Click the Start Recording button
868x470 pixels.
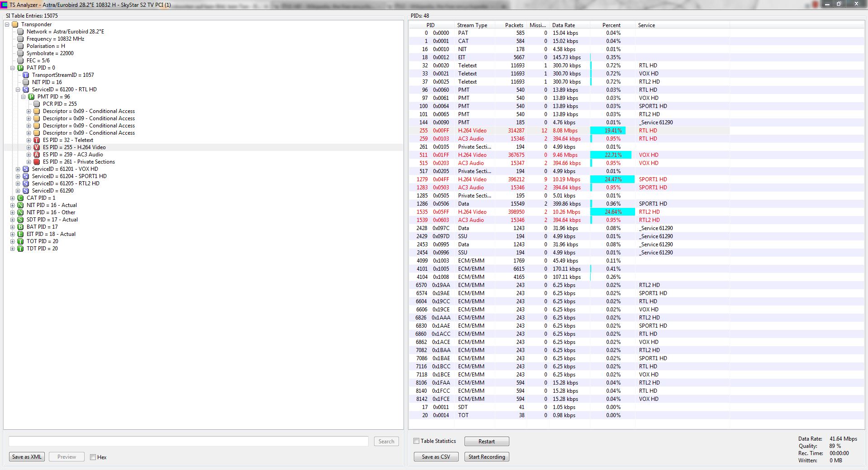point(486,457)
